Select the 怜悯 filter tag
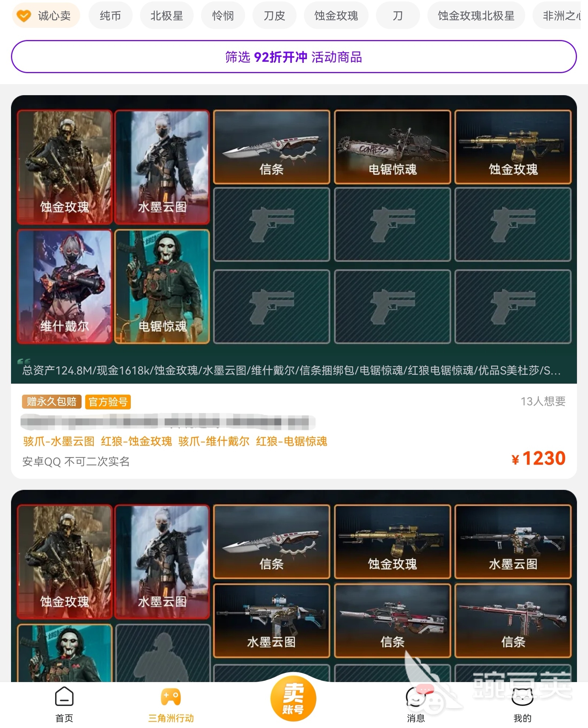This screenshot has width=588, height=728. [x=223, y=16]
